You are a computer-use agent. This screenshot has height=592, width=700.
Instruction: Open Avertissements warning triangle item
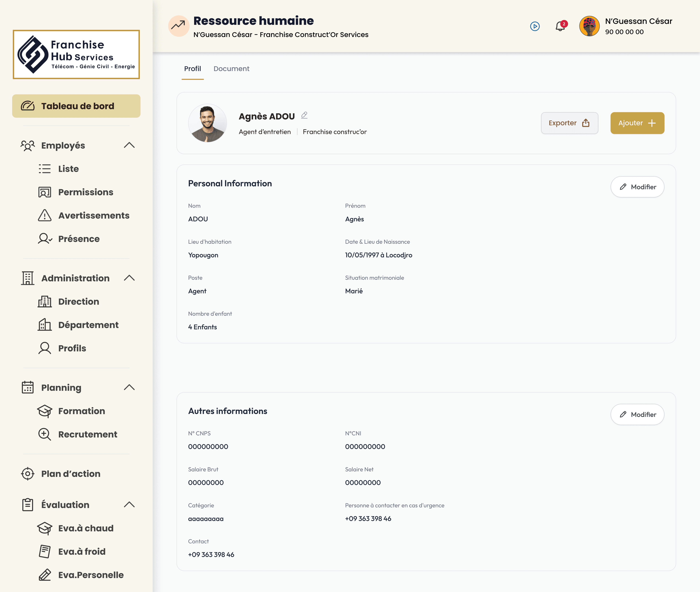[94, 215]
